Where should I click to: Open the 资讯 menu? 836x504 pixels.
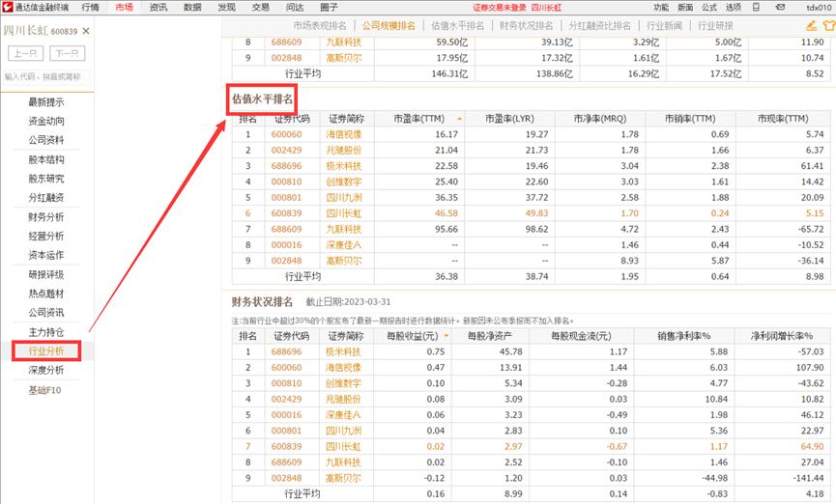point(159,8)
